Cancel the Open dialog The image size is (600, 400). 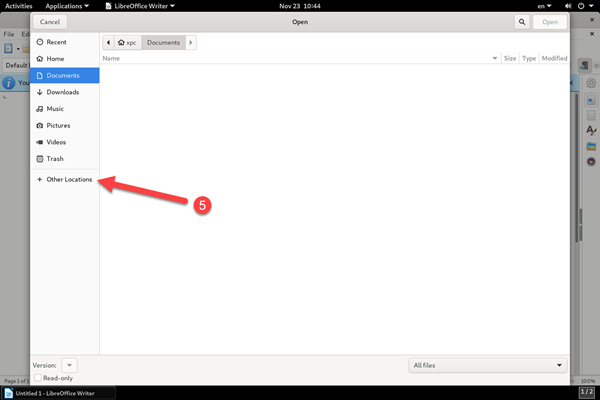[x=50, y=22]
